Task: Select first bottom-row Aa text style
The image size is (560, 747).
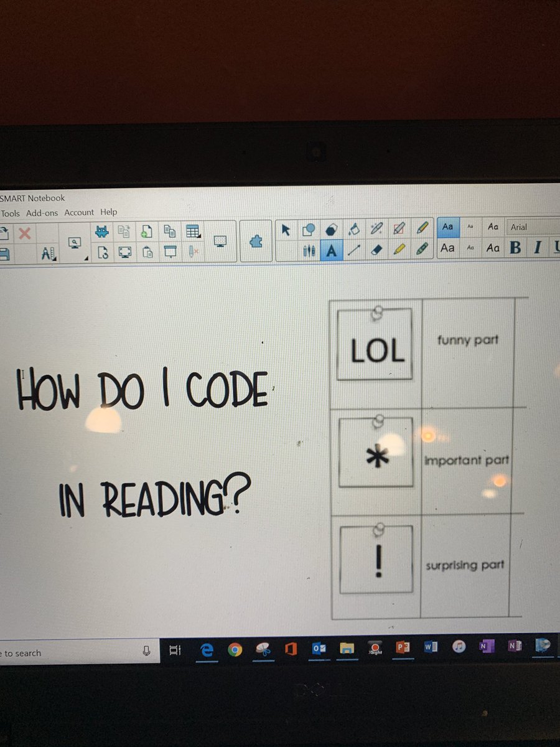Action: (x=447, y=248)
